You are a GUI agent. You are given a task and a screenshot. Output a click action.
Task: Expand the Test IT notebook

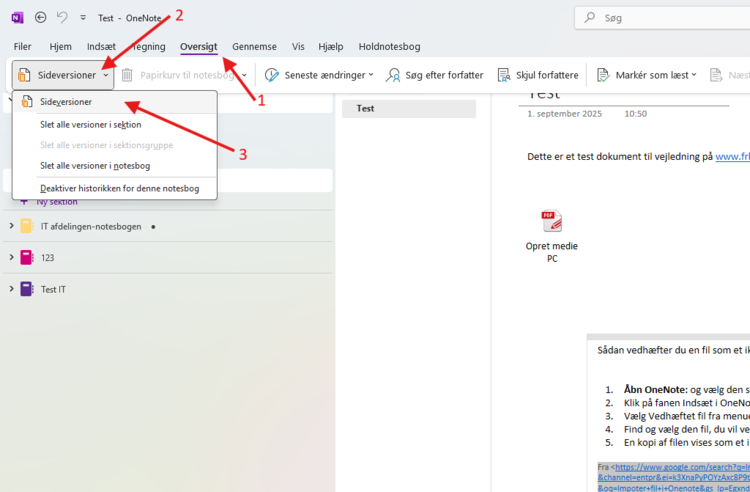11,289
